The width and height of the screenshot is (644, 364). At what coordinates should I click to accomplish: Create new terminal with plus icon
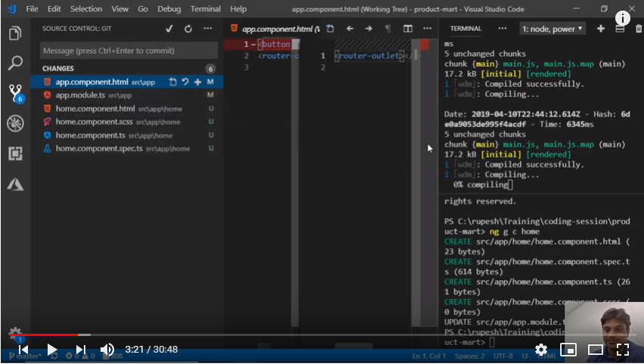600,29
